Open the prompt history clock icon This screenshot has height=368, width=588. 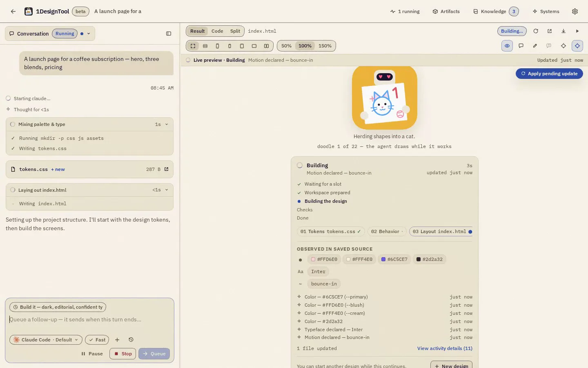coord(131,340)
